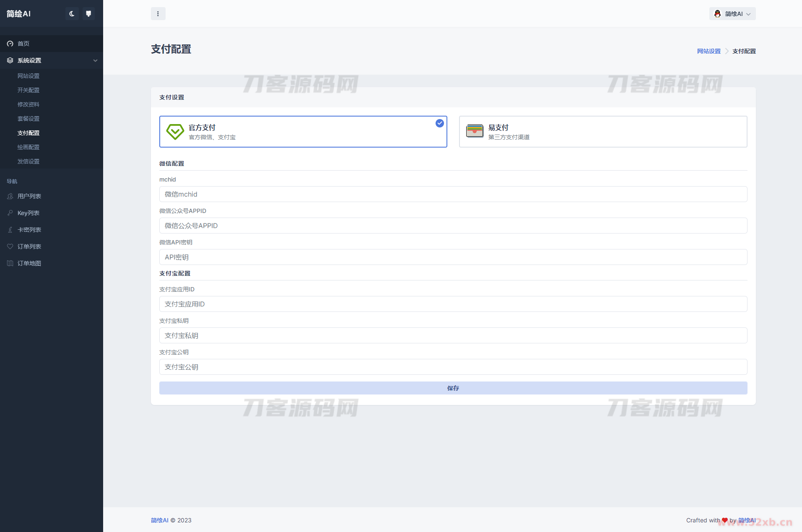This screenshot has height=532, width=802.
Task: Click the 订单地图 map icon
Action: point(10,263)
